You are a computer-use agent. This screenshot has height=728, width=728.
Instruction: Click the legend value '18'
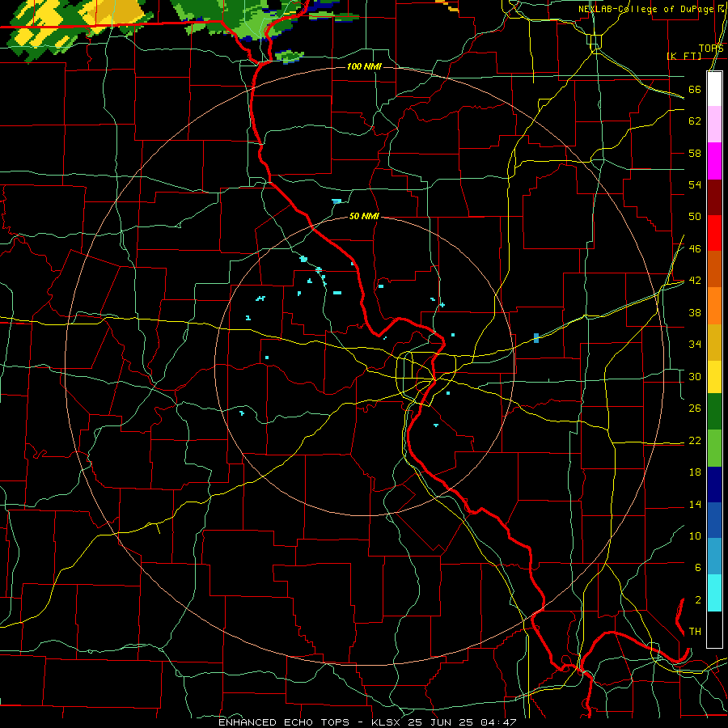(x=695, y=472)
